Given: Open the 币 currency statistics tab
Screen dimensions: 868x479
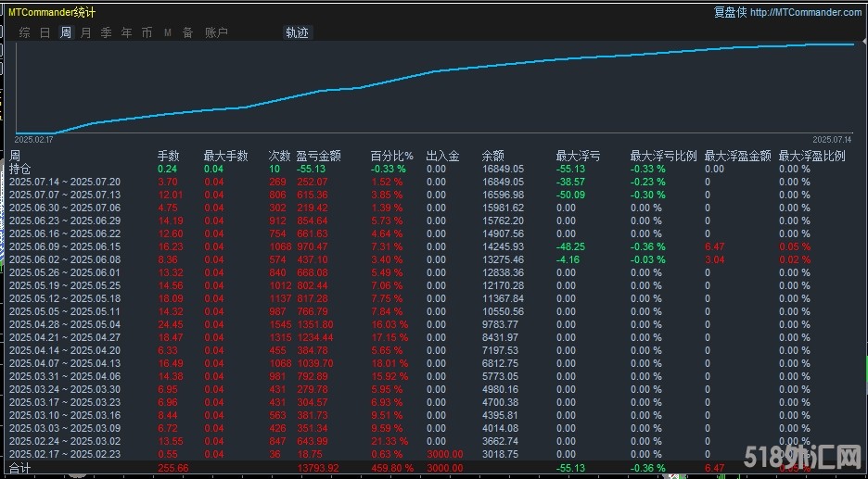Looking at the screenshot, I should pyautogui.click(x=147, y=32).
